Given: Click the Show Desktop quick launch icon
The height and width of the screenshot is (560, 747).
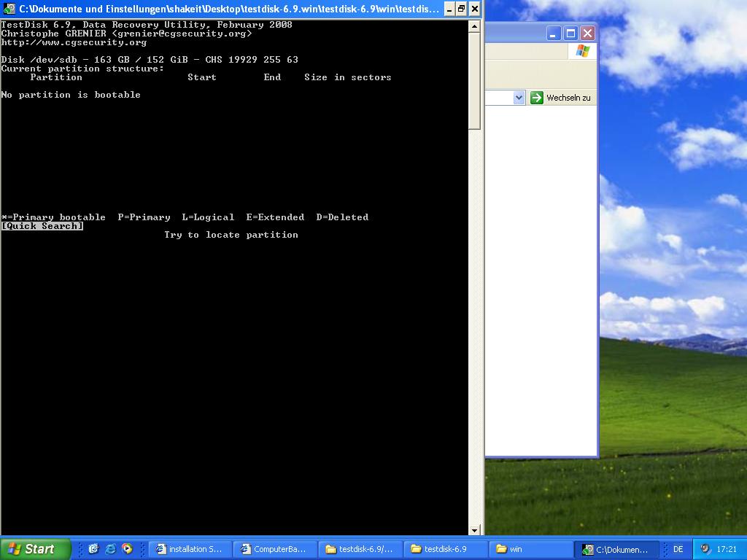Looking at the screenshot, I should pyautogui.click(x=93, y=549).
